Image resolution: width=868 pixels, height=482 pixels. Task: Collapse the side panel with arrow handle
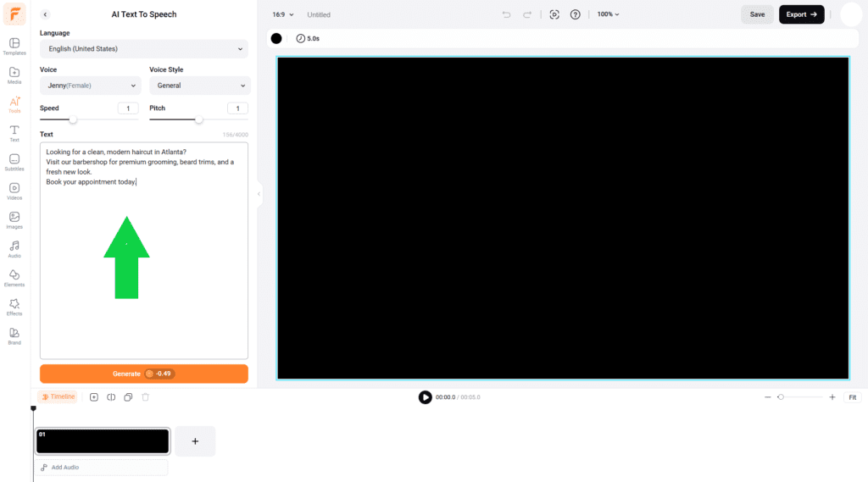259,194
